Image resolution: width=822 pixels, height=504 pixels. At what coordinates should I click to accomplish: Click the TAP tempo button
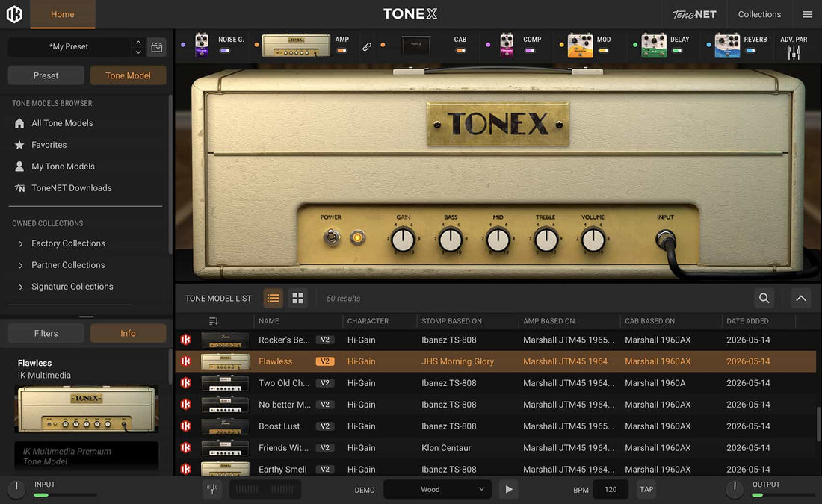pyautogui.click(x=646, y=489)
